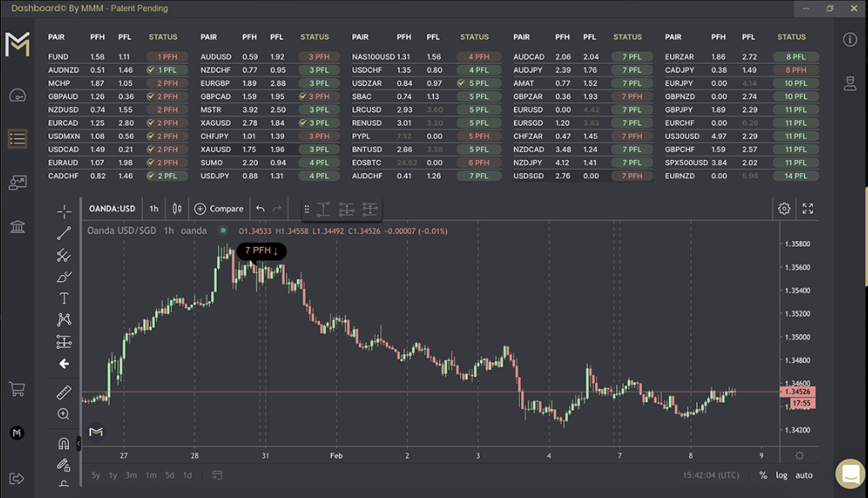Select the SPX500USD pair row

(x=741, y=163)
